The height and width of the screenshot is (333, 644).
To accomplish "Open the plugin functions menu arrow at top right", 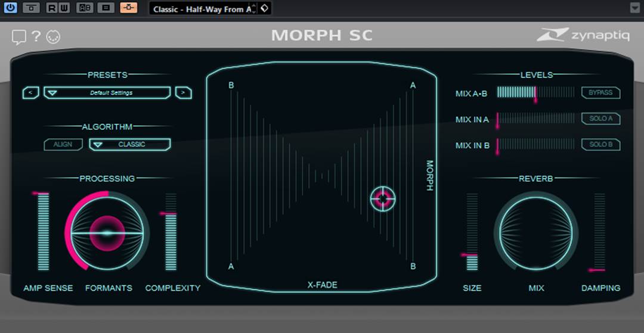I will point(635,8).
